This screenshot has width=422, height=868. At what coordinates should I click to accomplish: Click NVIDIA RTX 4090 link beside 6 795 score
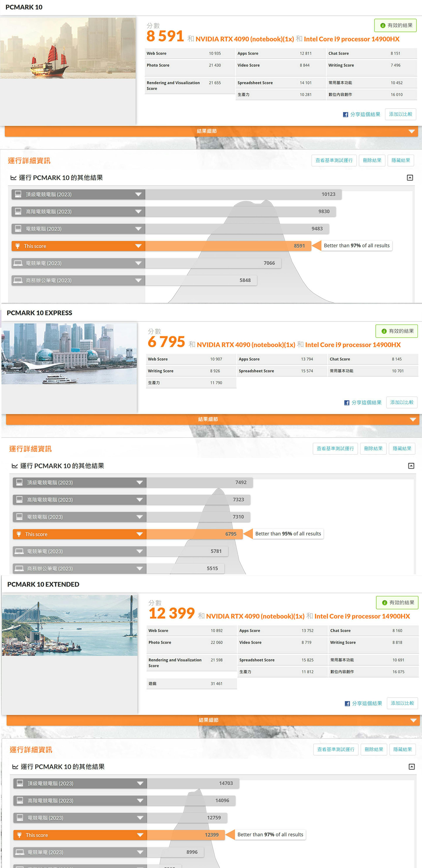coord(246,345)
